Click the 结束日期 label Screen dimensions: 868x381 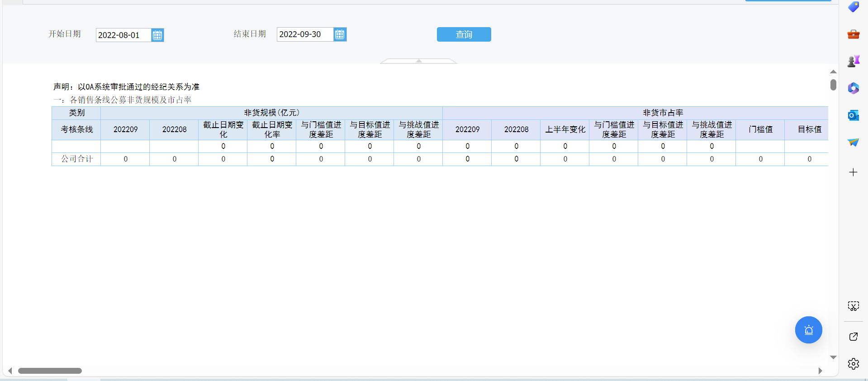click(x=250, y=34)
